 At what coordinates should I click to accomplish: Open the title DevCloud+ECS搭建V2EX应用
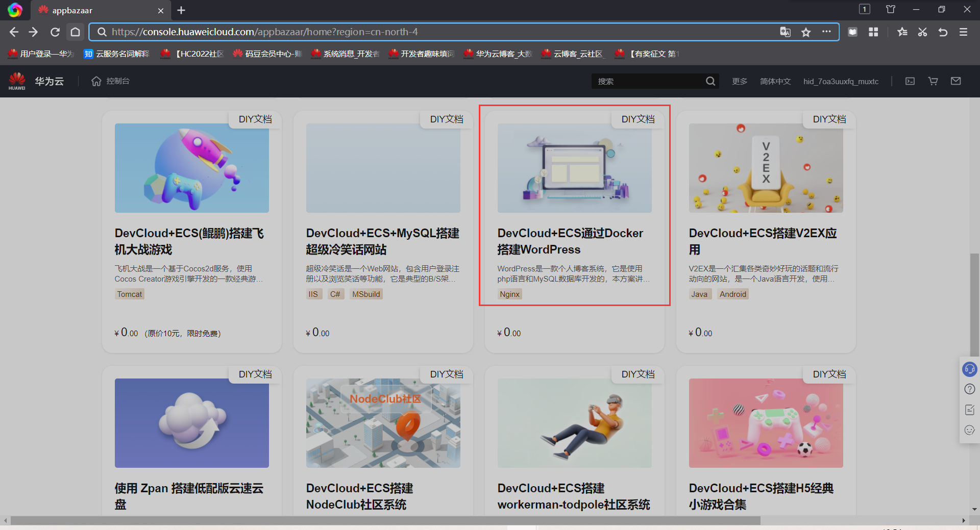coord(763,241)
